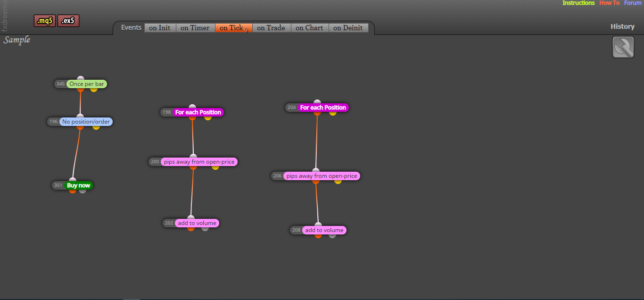The width and height of the screenshot is (644, 300).
Task: Click yellow output connector of Once per bar
Action: 94,89
